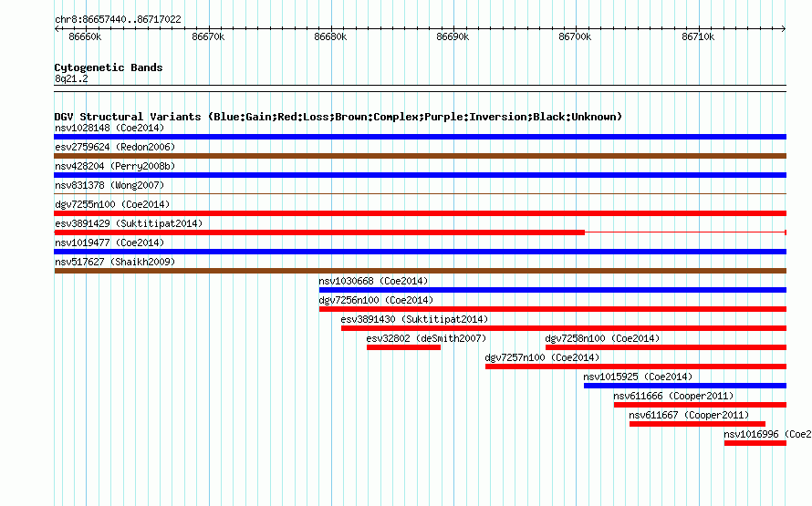Click the dgv7258n100 (Coe2014) label
The height and width of the screenshot is (506, 812).
(x=602, y=338)
